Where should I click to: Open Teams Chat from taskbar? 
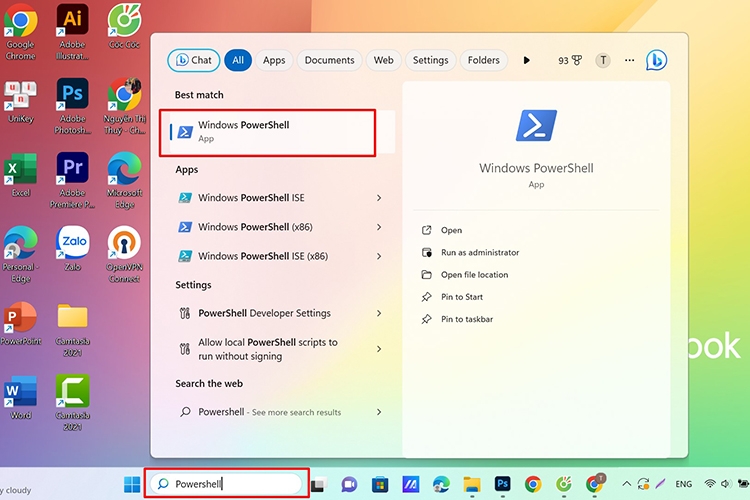(x=349, y=485)
